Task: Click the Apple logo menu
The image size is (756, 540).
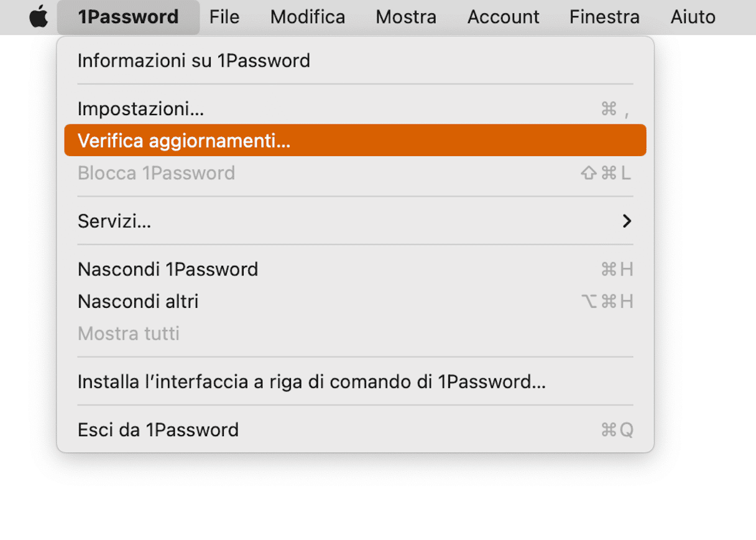Action: point(39,17)
